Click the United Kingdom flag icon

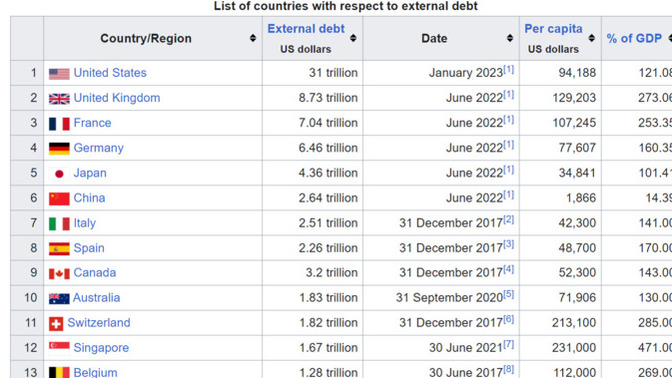[x=59, y=99]
